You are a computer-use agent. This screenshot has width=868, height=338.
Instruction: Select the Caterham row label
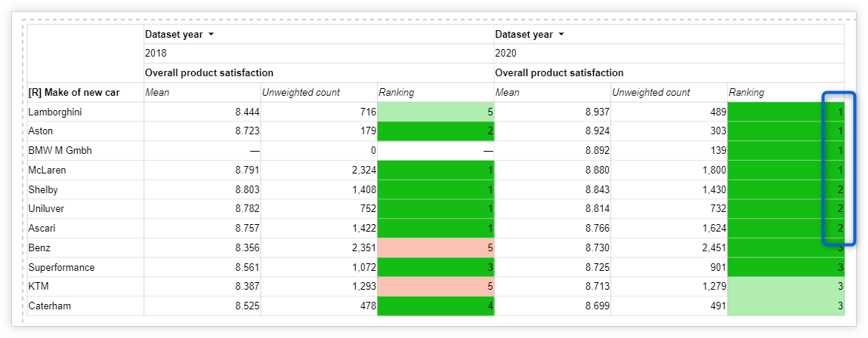click(48, 306)
